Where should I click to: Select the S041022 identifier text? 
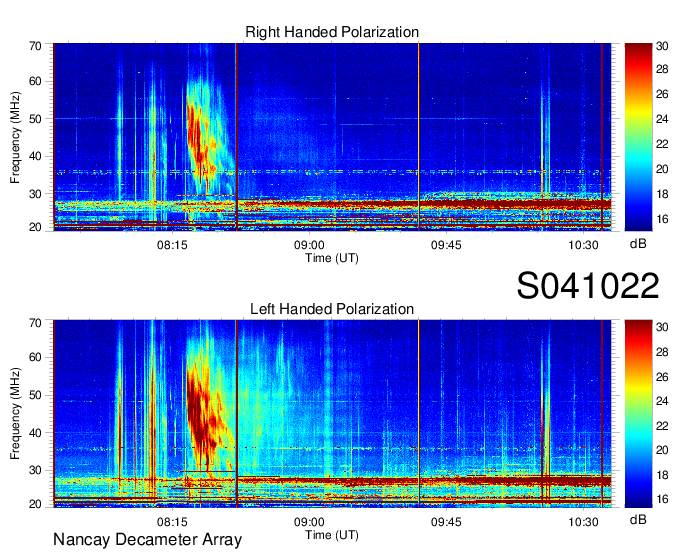click(588, 286)
